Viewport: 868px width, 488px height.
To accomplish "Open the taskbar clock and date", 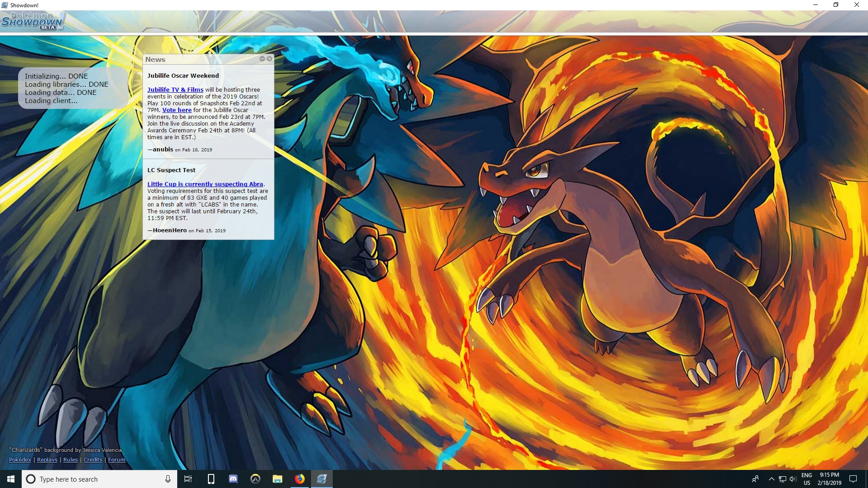I will (830, 479).
